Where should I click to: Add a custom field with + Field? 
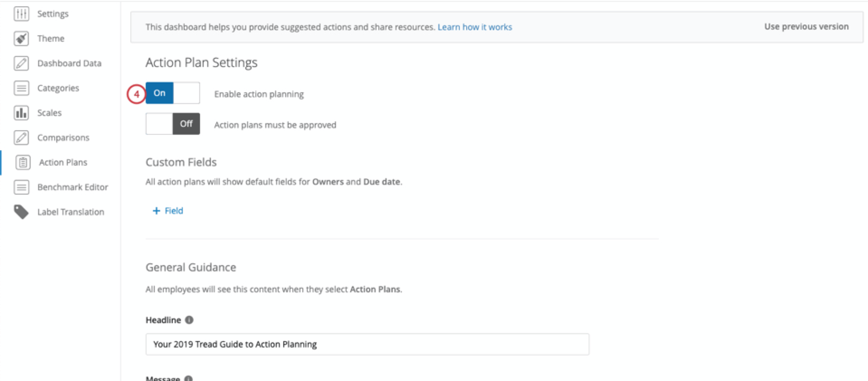coord(167,210)
